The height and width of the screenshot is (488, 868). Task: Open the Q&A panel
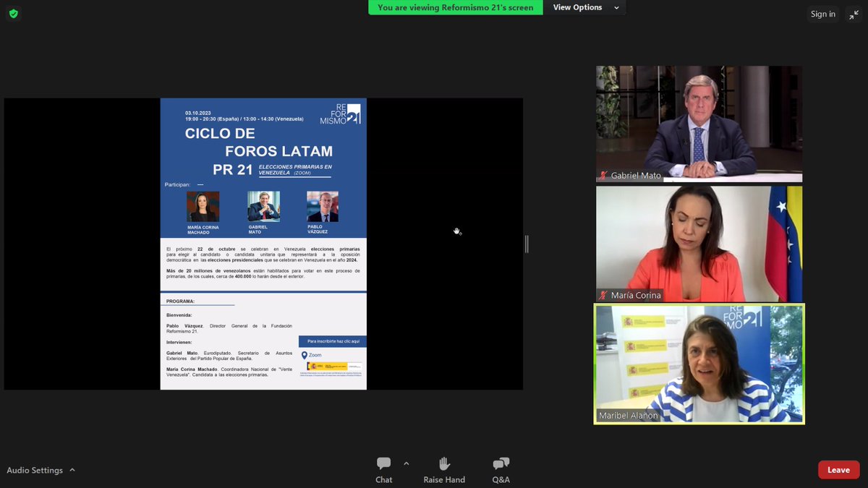click(501, 470)
